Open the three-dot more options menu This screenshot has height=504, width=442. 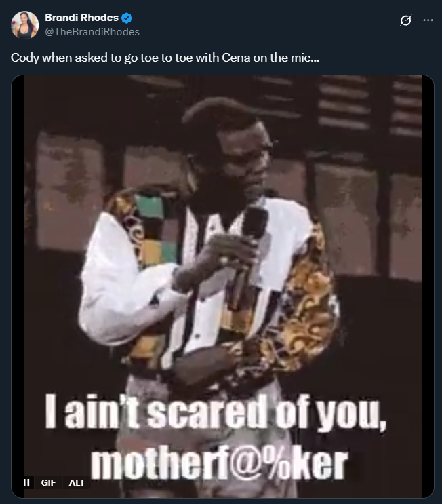click(428, 20)
